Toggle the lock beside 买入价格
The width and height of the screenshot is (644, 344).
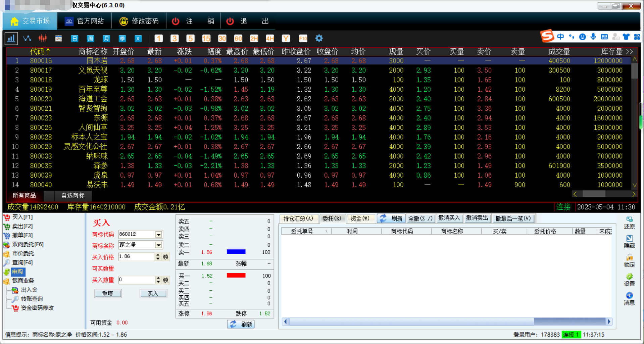[165, 257]
